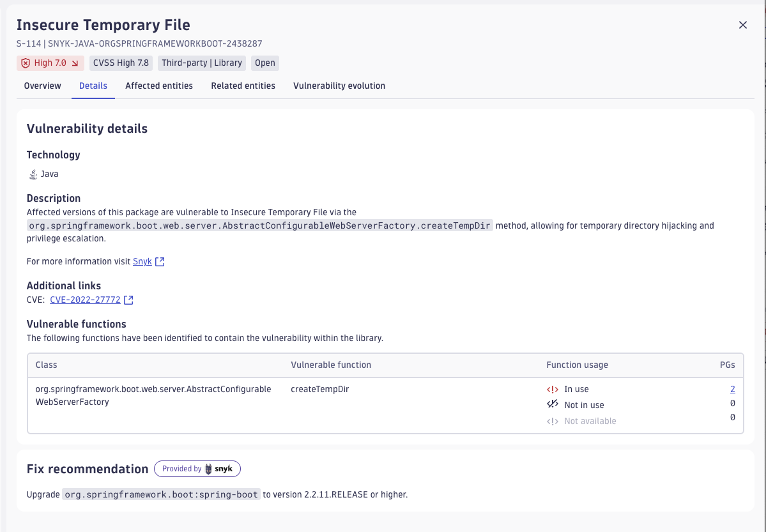Screen dimensions: 766x532
Task: Follow the CVE-2022-27772 link
Action: point(85,300)
